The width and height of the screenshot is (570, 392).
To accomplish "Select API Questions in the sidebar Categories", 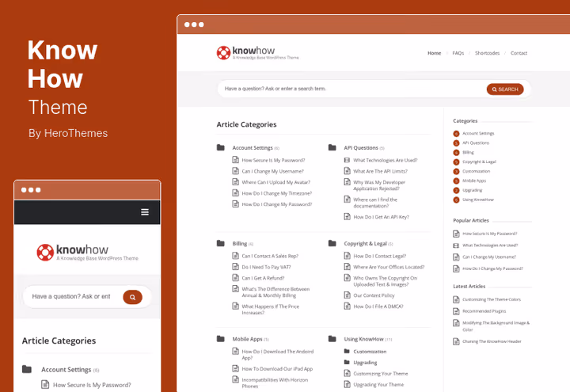I will (x=476, y=143).
